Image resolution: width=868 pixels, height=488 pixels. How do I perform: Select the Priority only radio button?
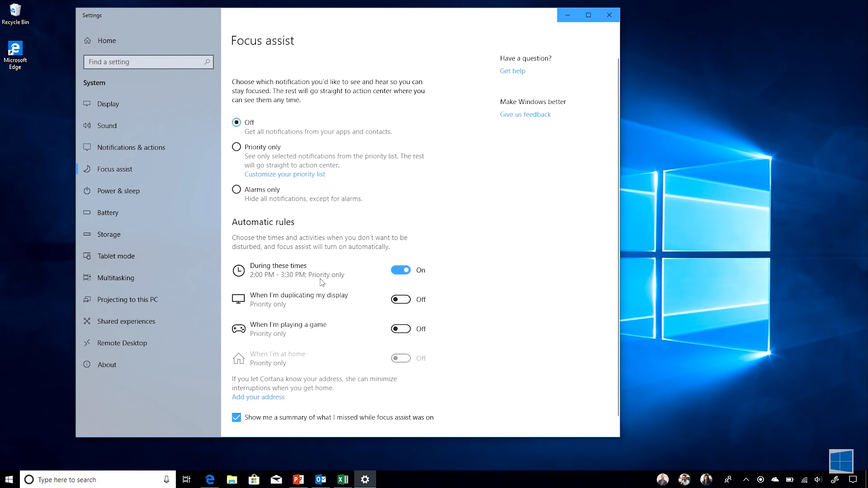click(x=236, y=147)
